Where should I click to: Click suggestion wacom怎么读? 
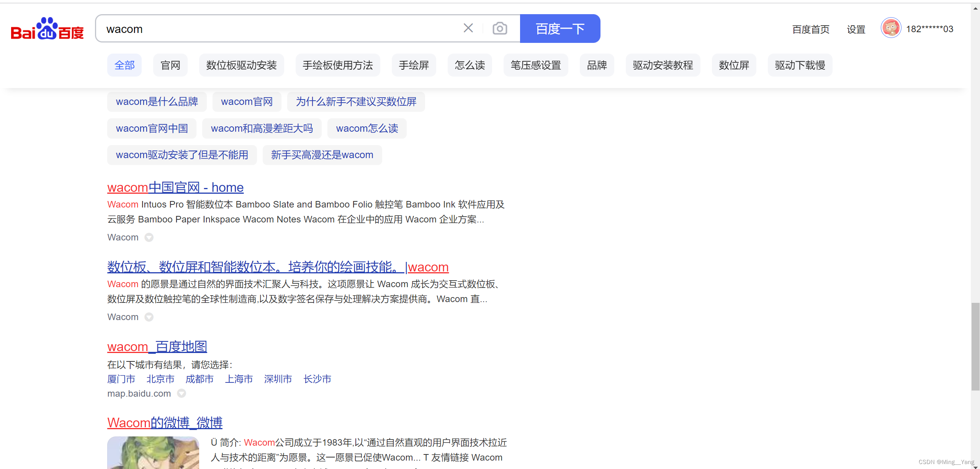tap(366, 128)
